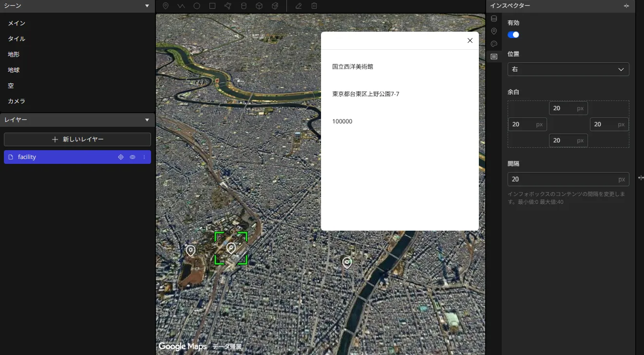This screenshot has width=644, height=355.
Task: Select the cylinder drawing tool
Action: click(244, 6)
